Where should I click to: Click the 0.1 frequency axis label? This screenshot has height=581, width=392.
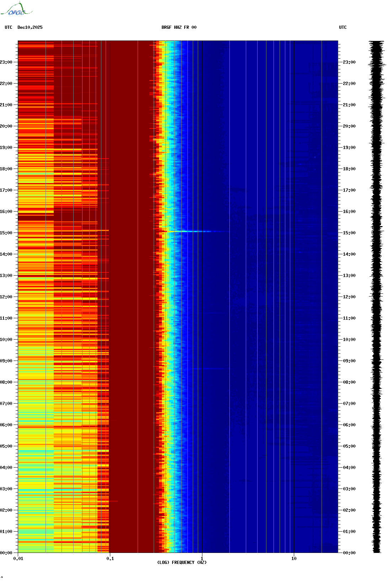pos(110,559)
